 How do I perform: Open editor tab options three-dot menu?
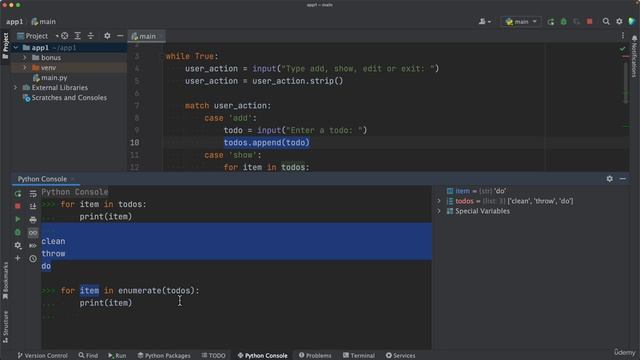point(623,36)
